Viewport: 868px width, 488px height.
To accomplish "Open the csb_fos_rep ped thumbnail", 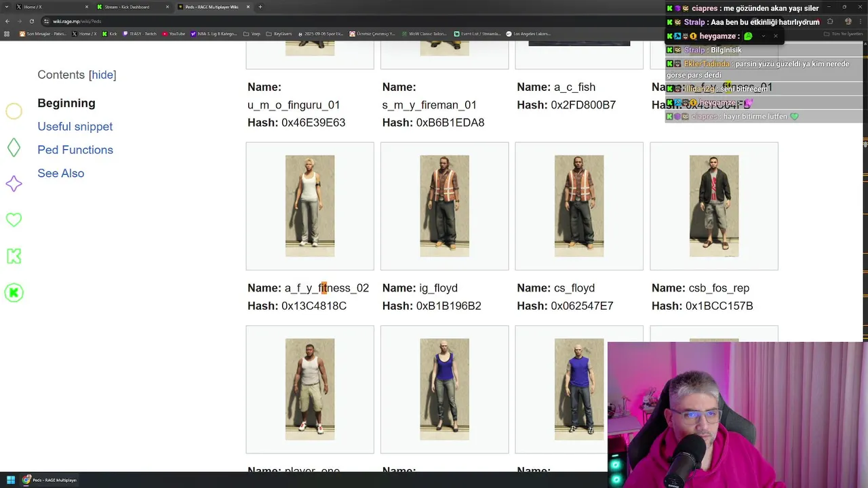I will (714, 206).
